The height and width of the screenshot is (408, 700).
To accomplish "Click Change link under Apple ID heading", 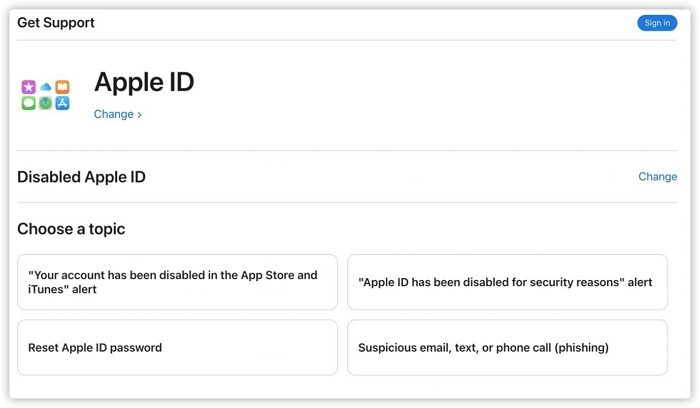I will click(x=113, y=115).
